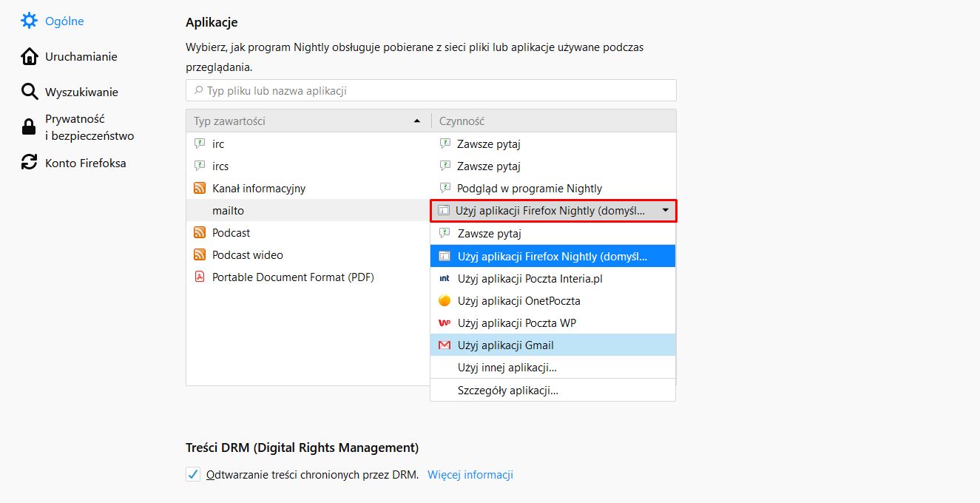Click the PDF file type icon
Screen dimensions: 980x503
(x=199, y=277)
